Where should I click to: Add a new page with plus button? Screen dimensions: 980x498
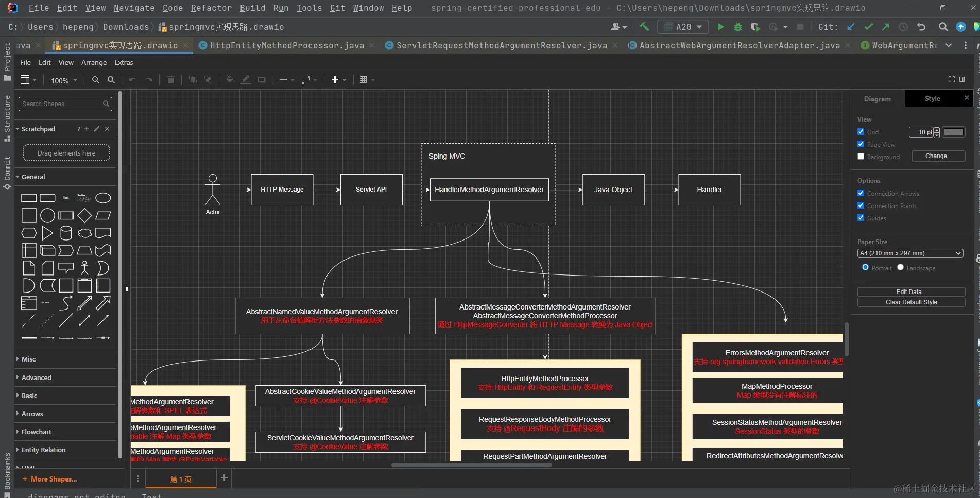[x=224, y=478]
